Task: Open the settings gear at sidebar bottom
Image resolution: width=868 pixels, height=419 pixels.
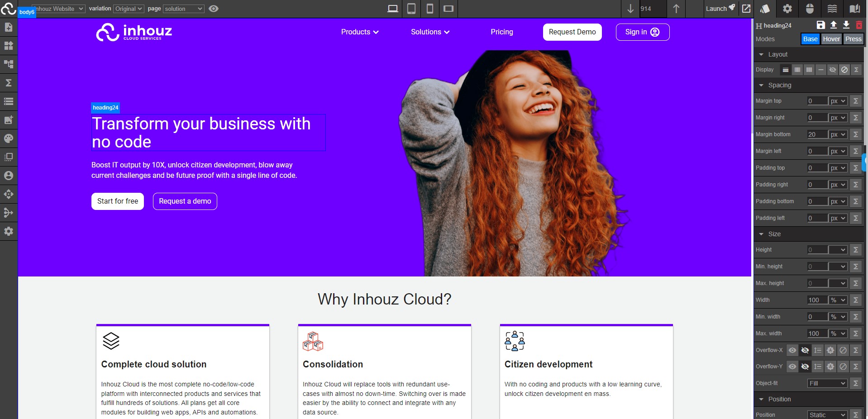Action: click(x=8, y=232)
